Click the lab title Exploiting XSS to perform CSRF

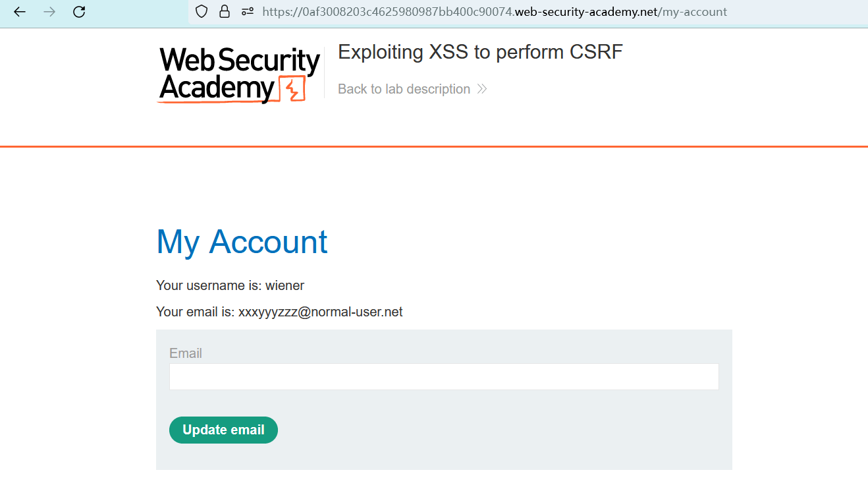pyautogui.click(x=480, y=52)
